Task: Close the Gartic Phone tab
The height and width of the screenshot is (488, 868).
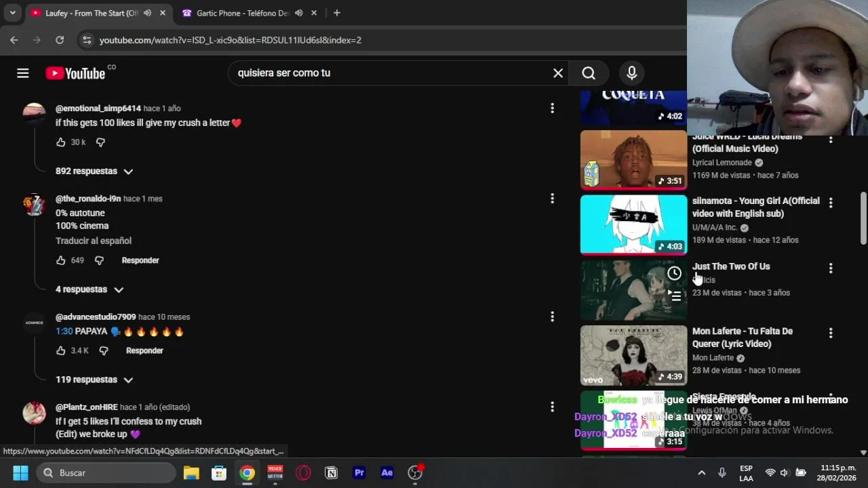Action: click(314, 13)
